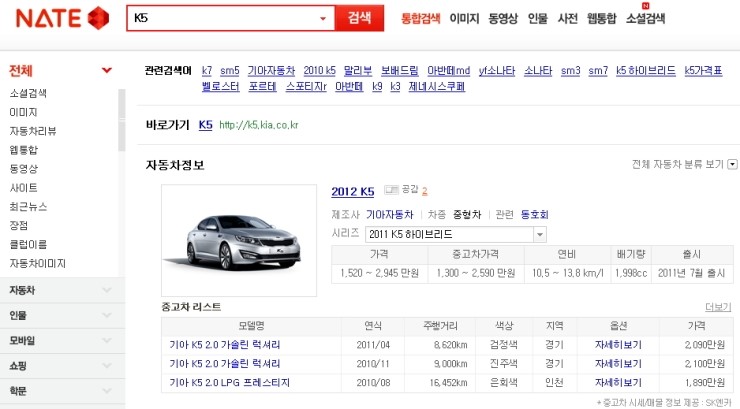Screen dimensions: 740x409
Task: Click related search term 스포티지r
Action: point(306,87)
